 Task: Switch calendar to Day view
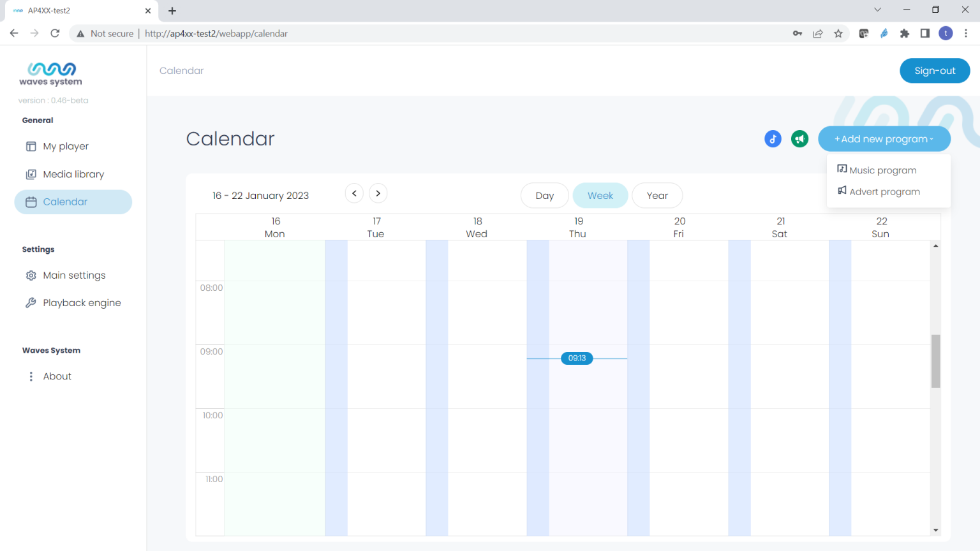[544, 196]
